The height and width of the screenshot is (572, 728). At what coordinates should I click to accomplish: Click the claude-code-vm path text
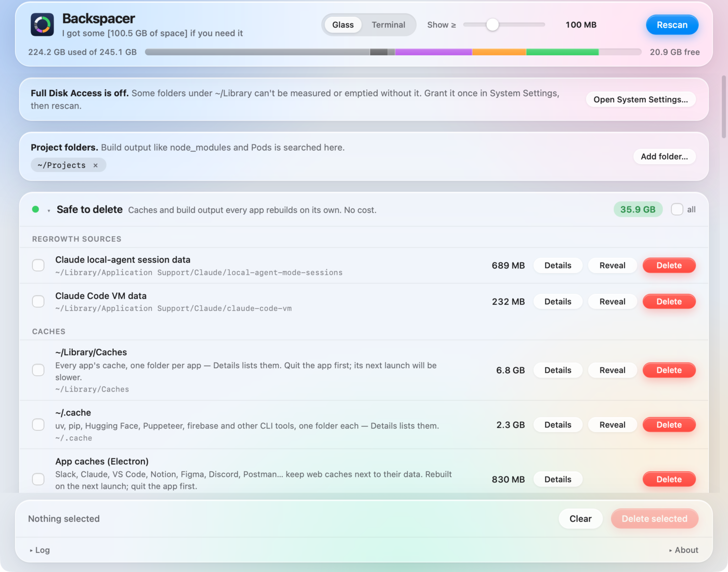tap(174, 308)
